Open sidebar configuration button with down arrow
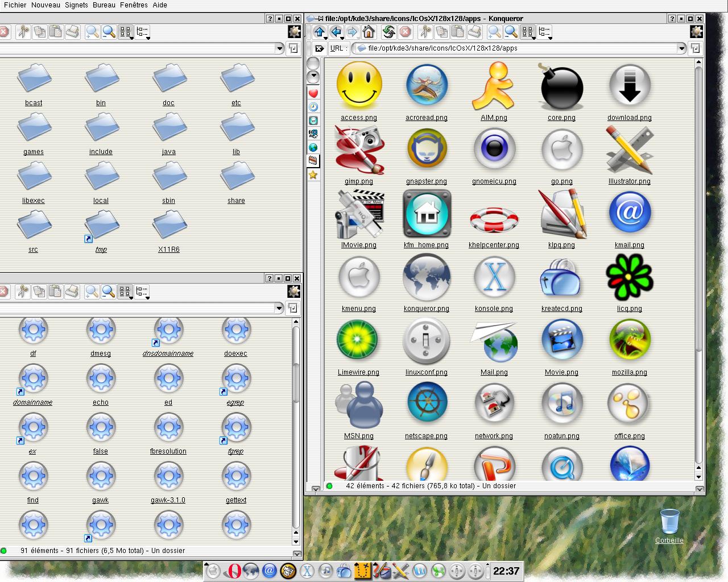This screenshot has width=728, height=582. point(313,77)
